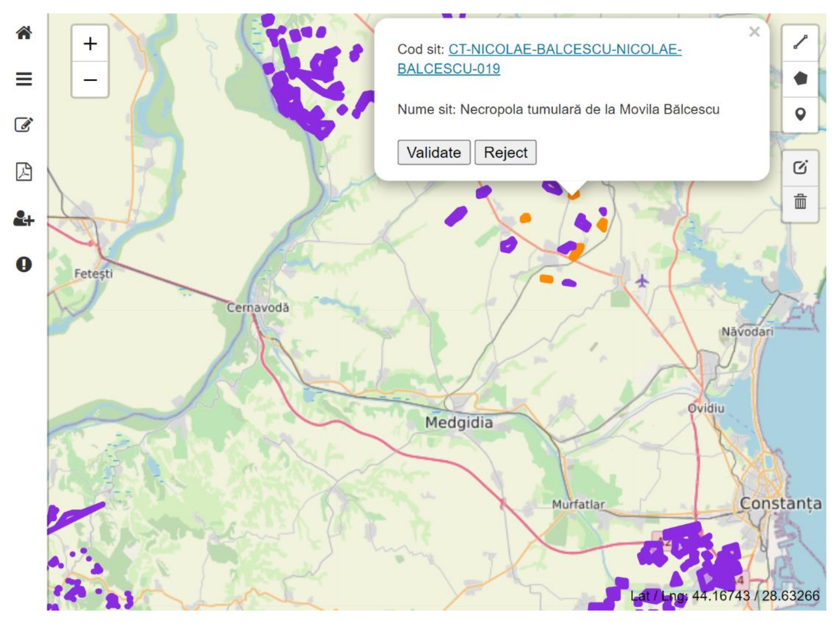Select the draw polyline tool
The height and width of the screenshot is (623, 840).
click(800, 42)
